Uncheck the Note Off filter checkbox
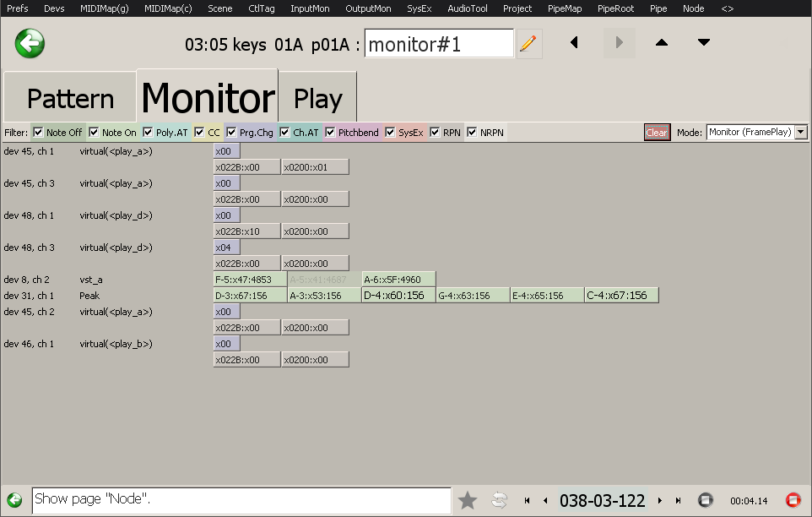 pyautogui.click(x=38, y=133)
